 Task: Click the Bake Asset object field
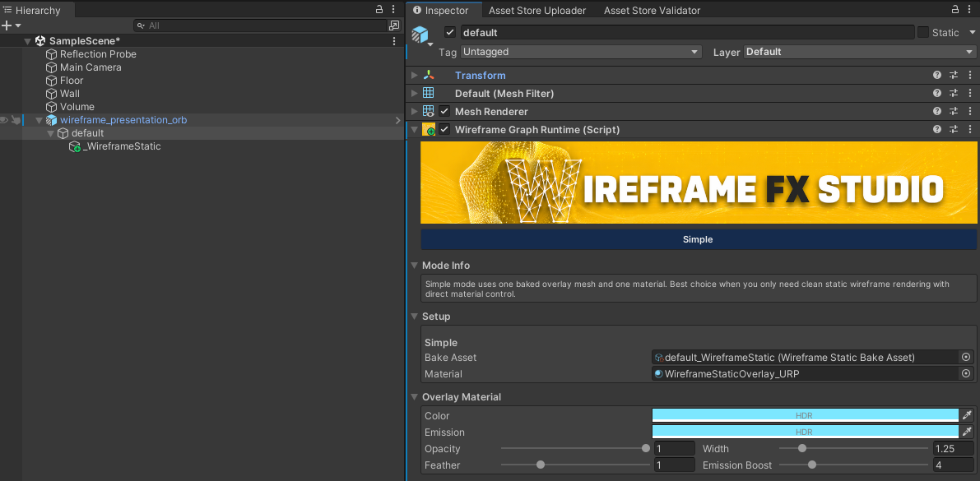click(805, 358)
